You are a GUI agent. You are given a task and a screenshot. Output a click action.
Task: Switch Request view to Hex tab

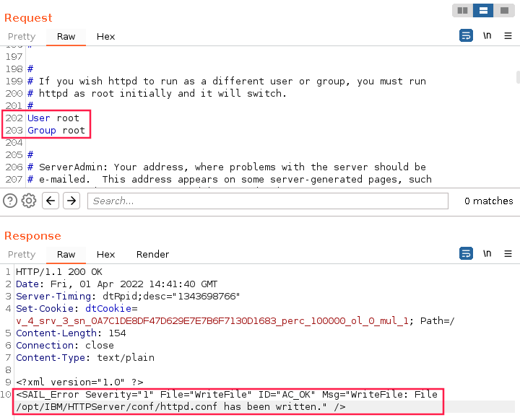click(105, 36)
